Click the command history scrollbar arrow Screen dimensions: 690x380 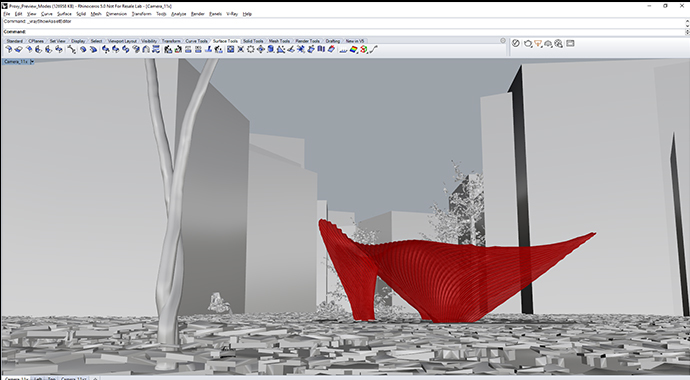(x=687, y=21)
